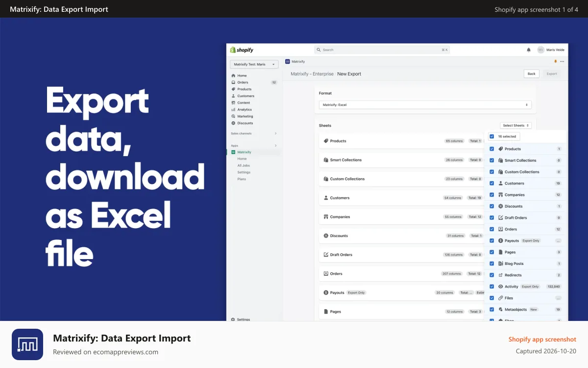Click the Maris Veide avatar icon

(540, 50)
